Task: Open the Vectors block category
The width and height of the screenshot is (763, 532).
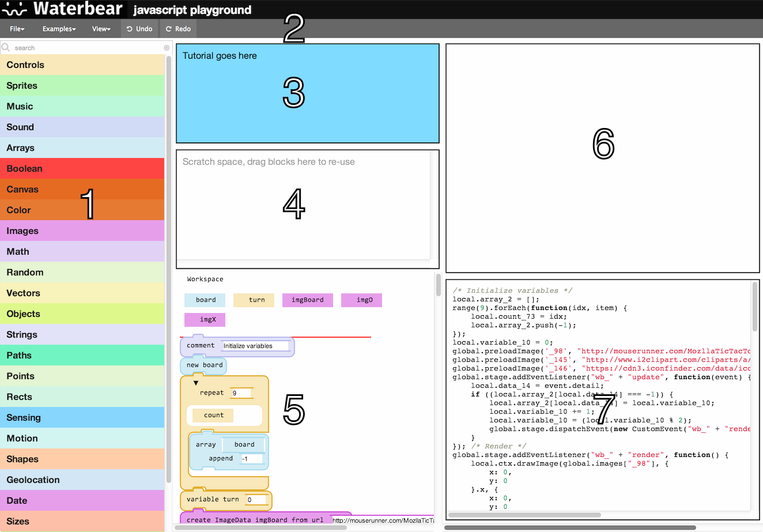Action: click(82, 293)
